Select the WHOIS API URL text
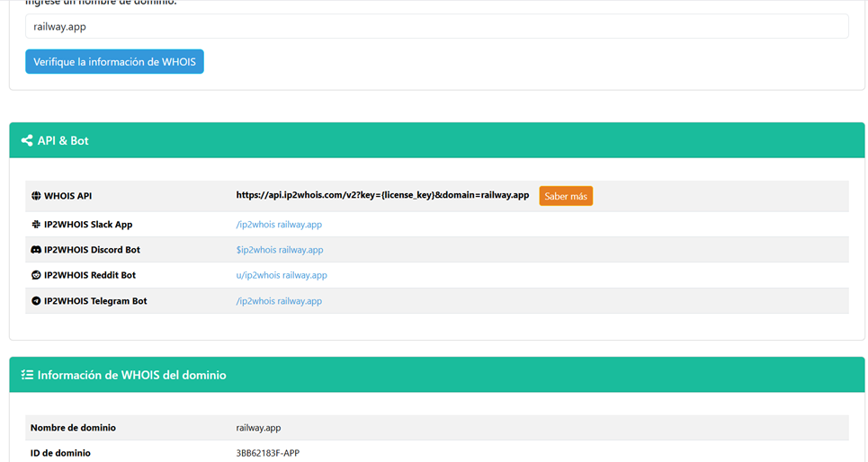The width and height of the screenshot is (868, 462). tap(382, 195)
